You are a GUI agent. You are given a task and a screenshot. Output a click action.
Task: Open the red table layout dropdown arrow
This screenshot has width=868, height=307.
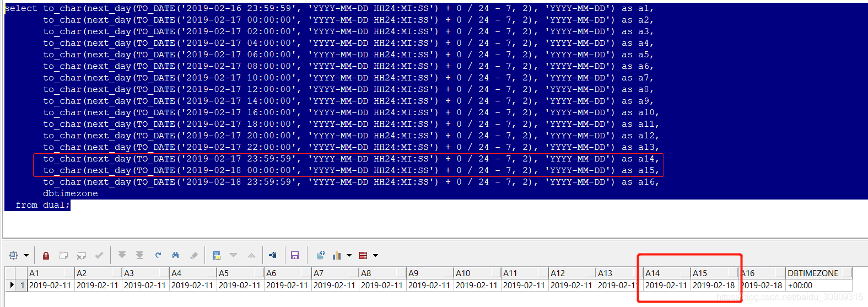[x=376, y=256]
